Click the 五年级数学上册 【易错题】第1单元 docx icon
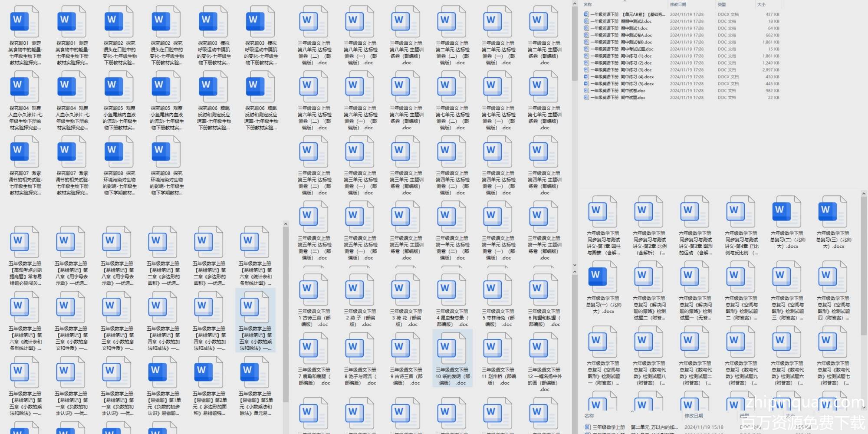 pos(163,372)
